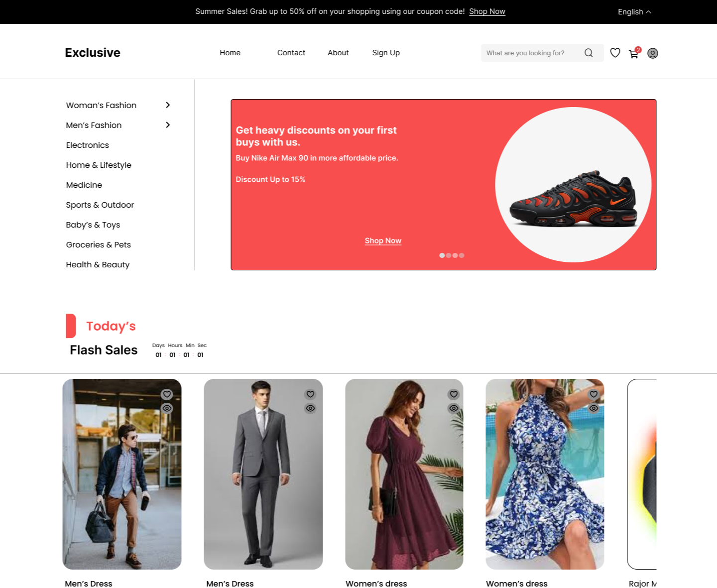Focus the 'What are you looking for?' search field
Viewport: 717px width, 588px height.
[x=528, y=53]
